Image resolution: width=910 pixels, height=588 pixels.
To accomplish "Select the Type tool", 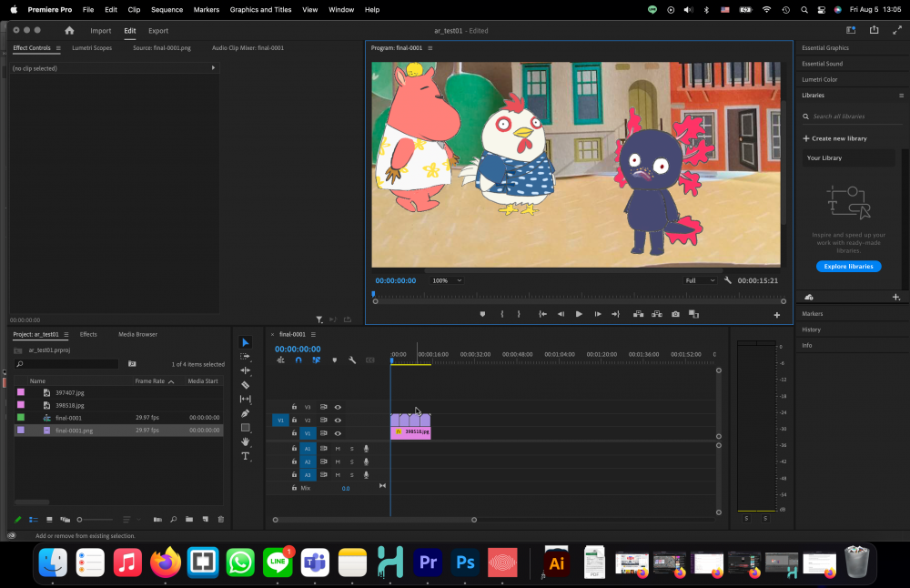I will click(x=245, y=456).
